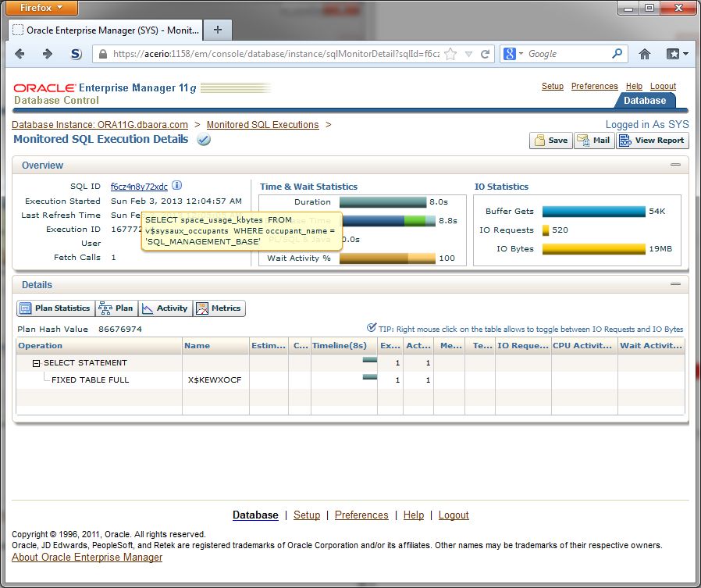
Task: Sort by Name column header
Action: coord(215,346)
